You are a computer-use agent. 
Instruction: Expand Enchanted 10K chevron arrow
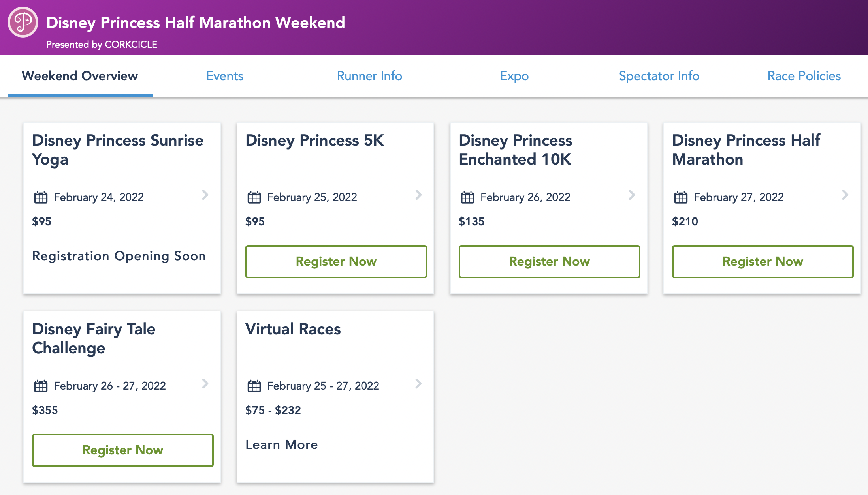click(632, 195)
